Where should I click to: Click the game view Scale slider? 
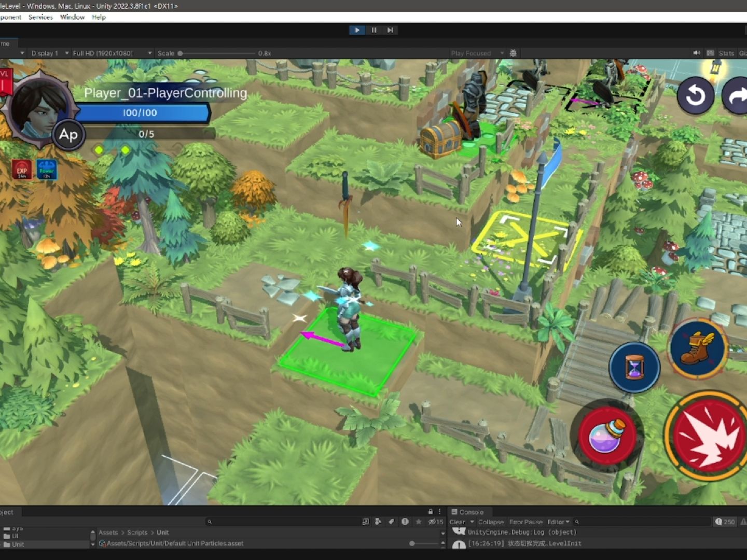(x=218, y=53)
